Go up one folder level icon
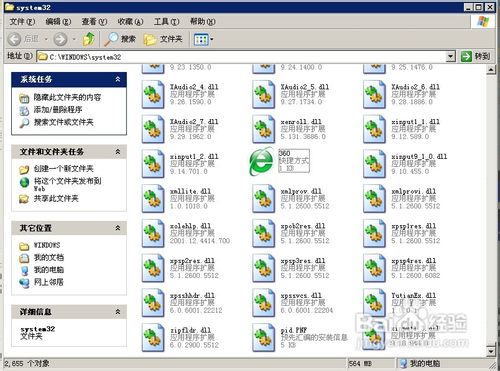 (89, 39)
